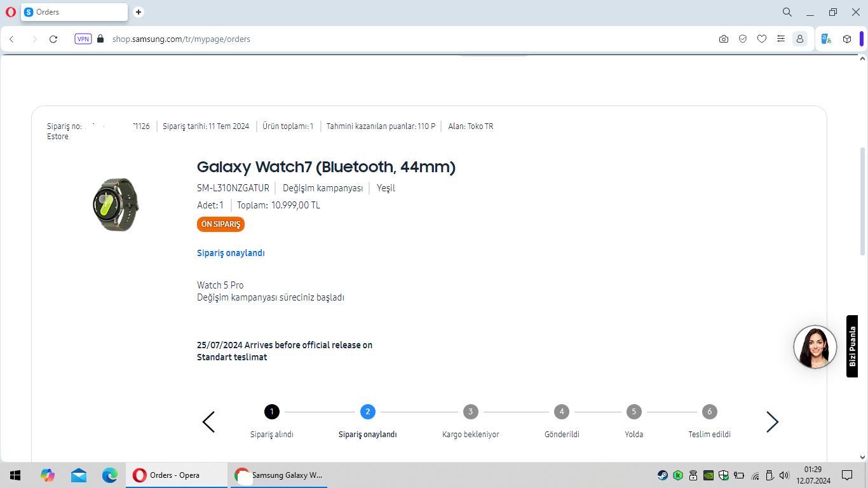Reload the Samsung orders page
This screenshot has height=488, width=868.
point(53,39)
